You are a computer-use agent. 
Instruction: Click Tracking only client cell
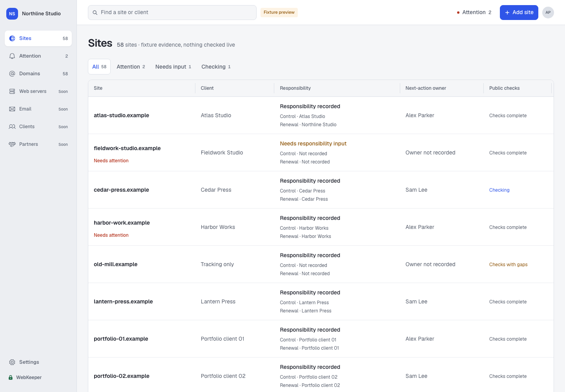click(x=217, y=264)
